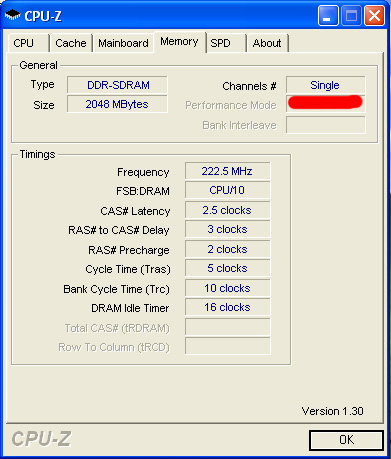The height and width of the screenshot is (459, 391).
Task: Click the Performance Mode label
Action: coord(231,105)
